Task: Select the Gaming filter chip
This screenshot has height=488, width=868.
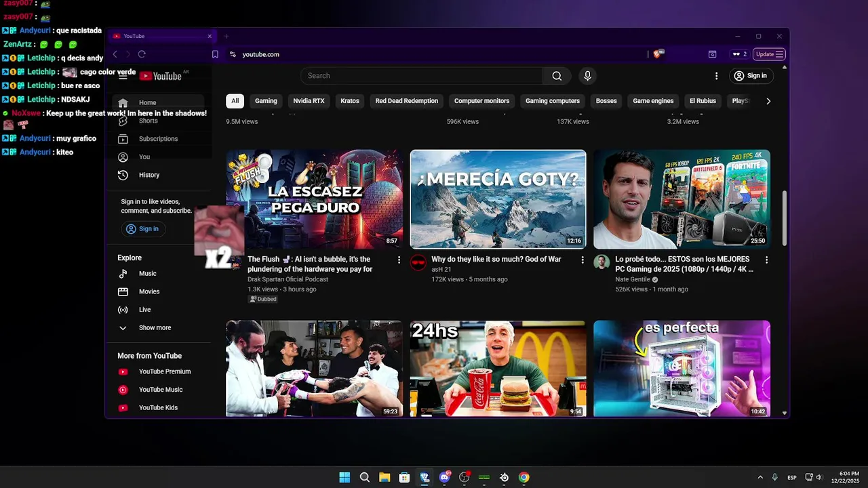Action: click(x=266, y=101)
